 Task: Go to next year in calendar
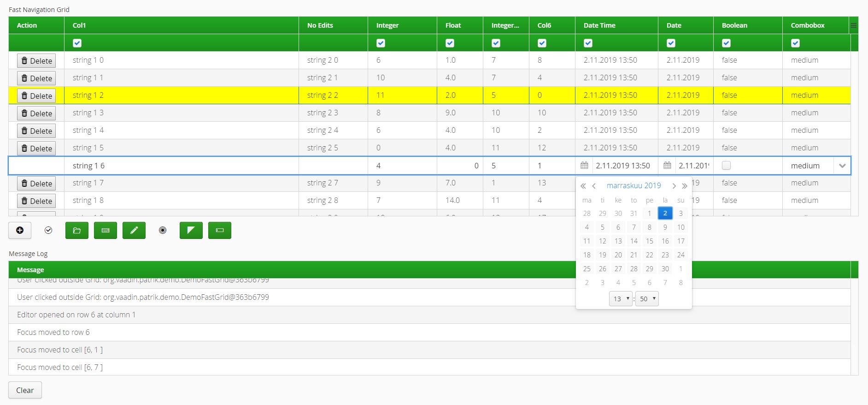(x=685, y=186)
